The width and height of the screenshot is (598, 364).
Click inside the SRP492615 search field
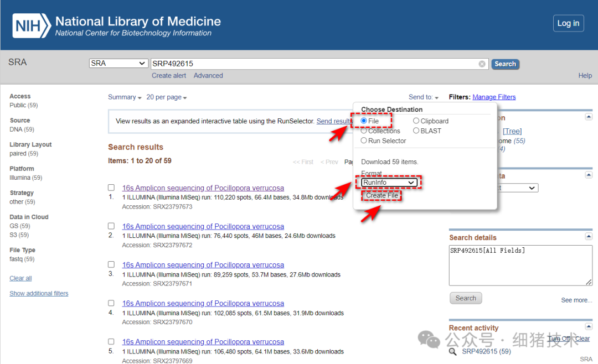pos(313,64)
